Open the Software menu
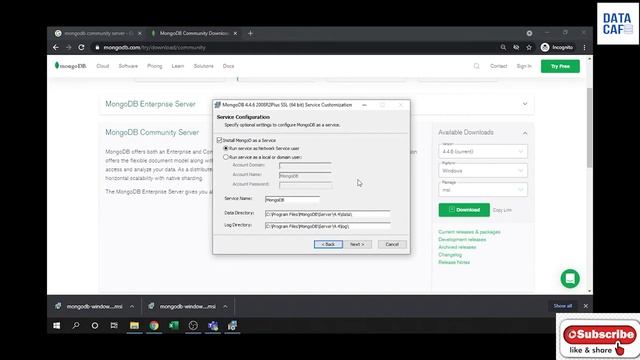Screen dimensions: 640x360 (128, 66)
